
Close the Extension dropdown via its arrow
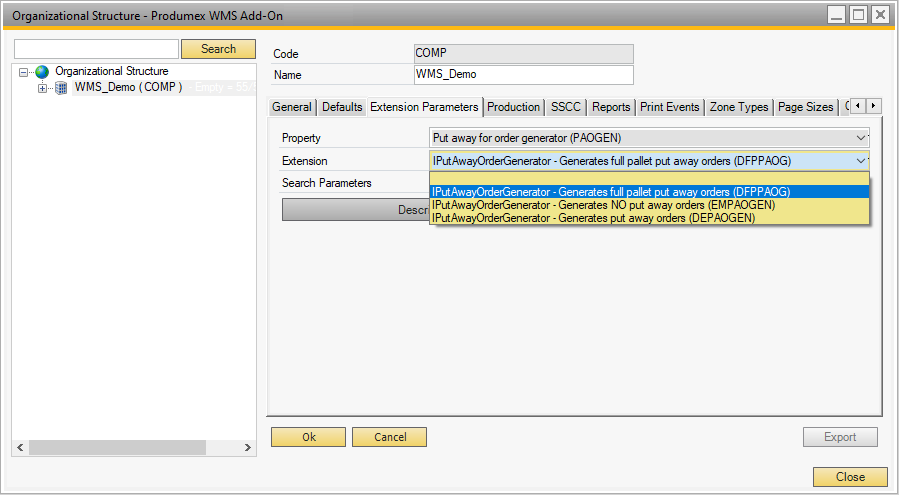[860, 161]
